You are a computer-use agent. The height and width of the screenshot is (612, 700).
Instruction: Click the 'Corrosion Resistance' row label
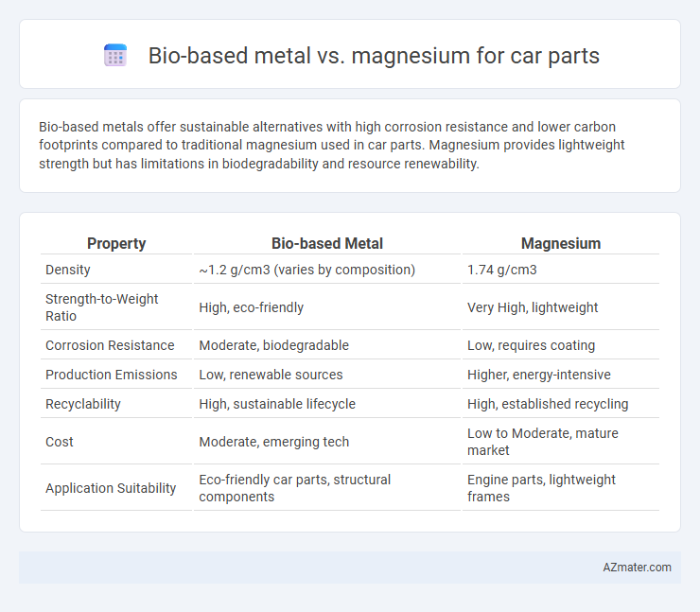coord(110,345)
